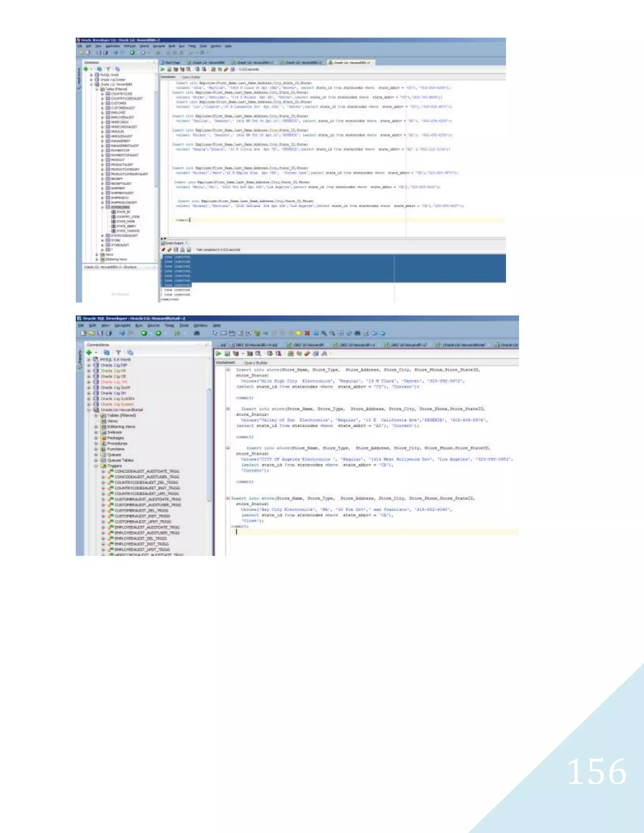The height and width of the screenshot is (833, 644).
Task: Click red X delete icon in lower main toolbar
Action: pyautogui.click(x=307, y=333)
